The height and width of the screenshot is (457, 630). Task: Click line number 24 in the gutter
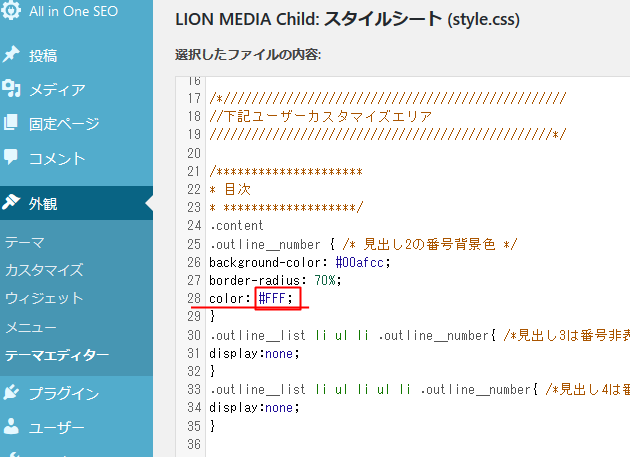[193, 225]
